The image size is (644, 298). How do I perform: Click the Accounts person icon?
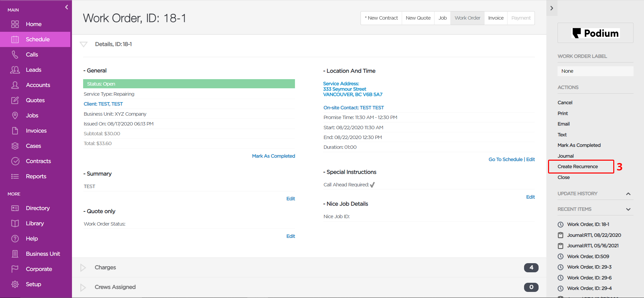click(x=15, y=85)
